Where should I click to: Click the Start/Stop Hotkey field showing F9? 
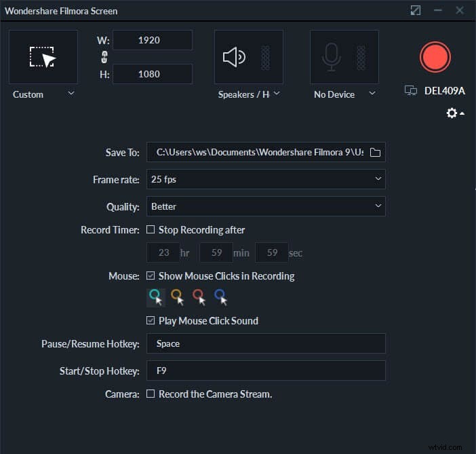[x=266, y=371]
